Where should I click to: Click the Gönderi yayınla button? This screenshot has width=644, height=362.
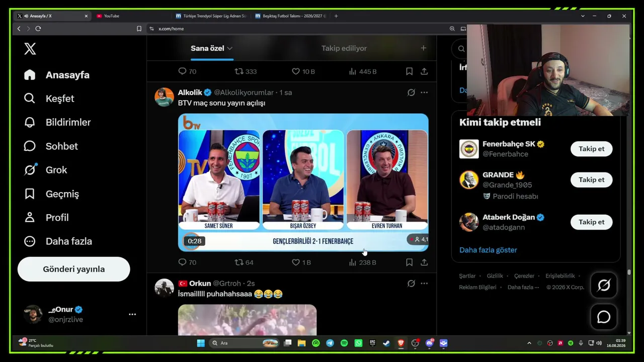[x=74, y=269]
